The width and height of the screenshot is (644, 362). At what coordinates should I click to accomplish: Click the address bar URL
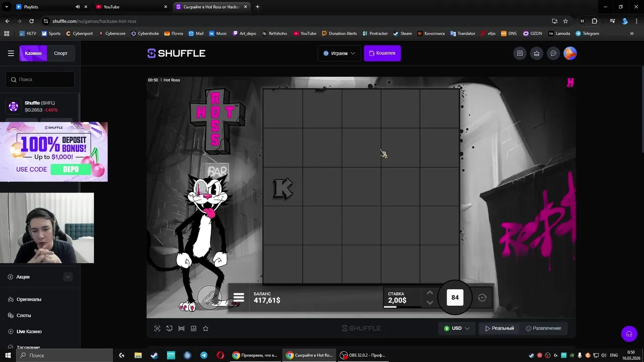[x=94, y=21]
